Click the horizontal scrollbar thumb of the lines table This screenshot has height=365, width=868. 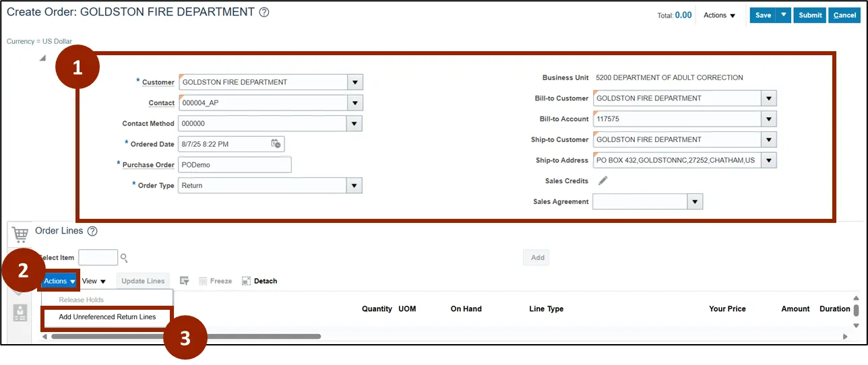coord(185,336)
